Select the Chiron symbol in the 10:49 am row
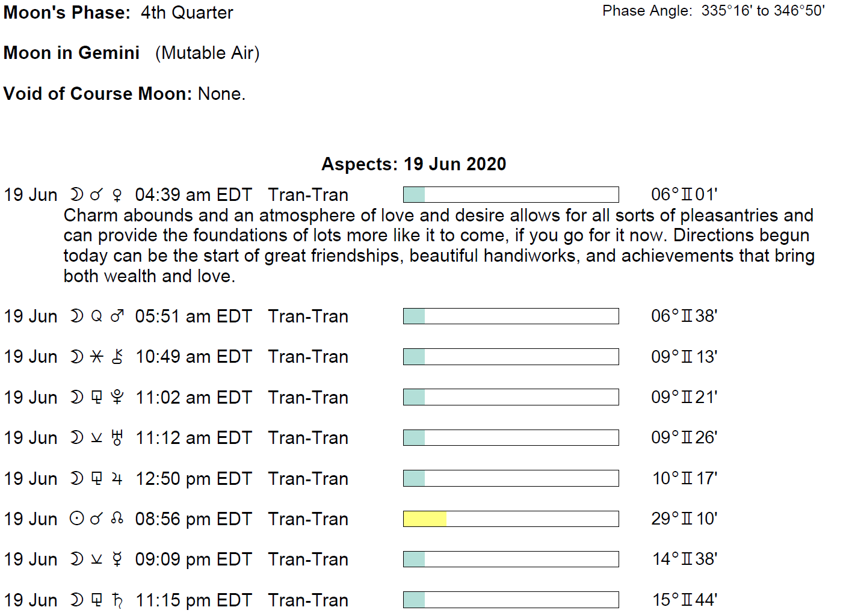Image resolution: width=852 pixels, height=616 pixels. click(117, 357)
